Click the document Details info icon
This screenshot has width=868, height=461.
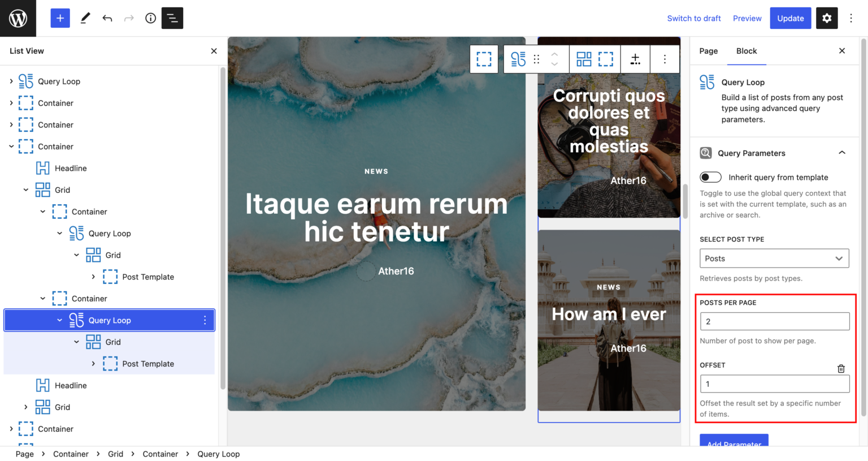(x=150, y=18)
